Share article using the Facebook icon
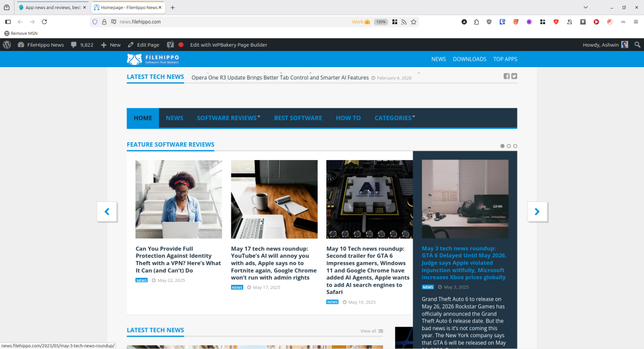Image resolution: width=644 pixels, height=349 pixels. (506, 76)
